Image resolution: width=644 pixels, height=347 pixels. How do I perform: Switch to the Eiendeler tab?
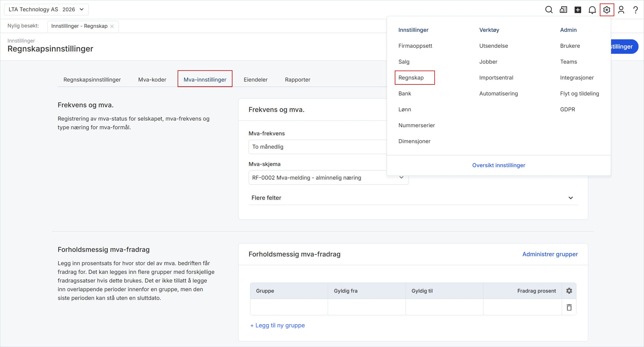tap(255, 80)
